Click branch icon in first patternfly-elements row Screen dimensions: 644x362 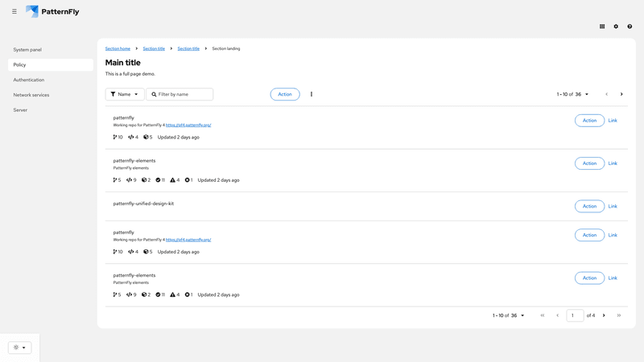(x=115, y=180)
